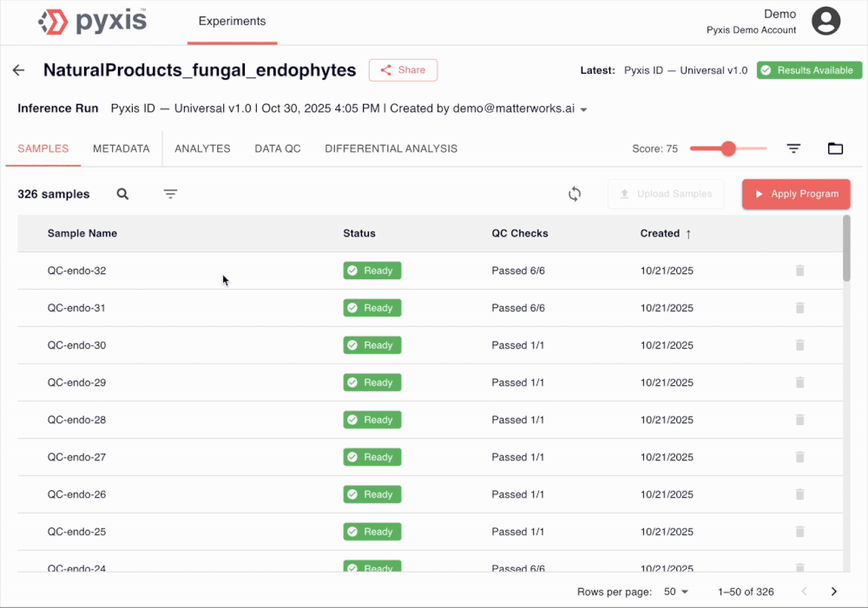Click the Pyxis logo
Viewport: 868px width, 608px height.
(91, 22)
